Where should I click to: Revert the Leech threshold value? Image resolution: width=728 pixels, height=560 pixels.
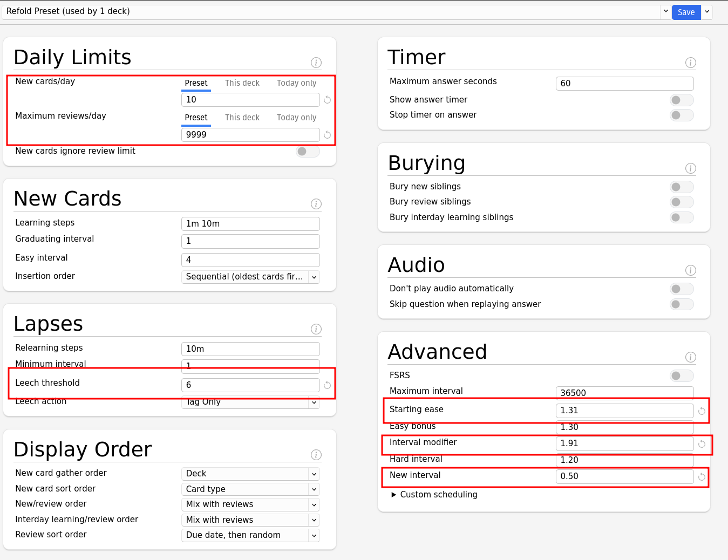(328, 385)
